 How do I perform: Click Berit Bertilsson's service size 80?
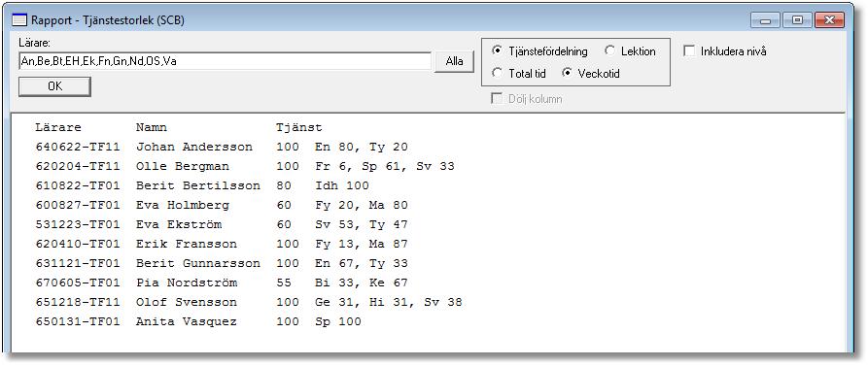[284, 185]
